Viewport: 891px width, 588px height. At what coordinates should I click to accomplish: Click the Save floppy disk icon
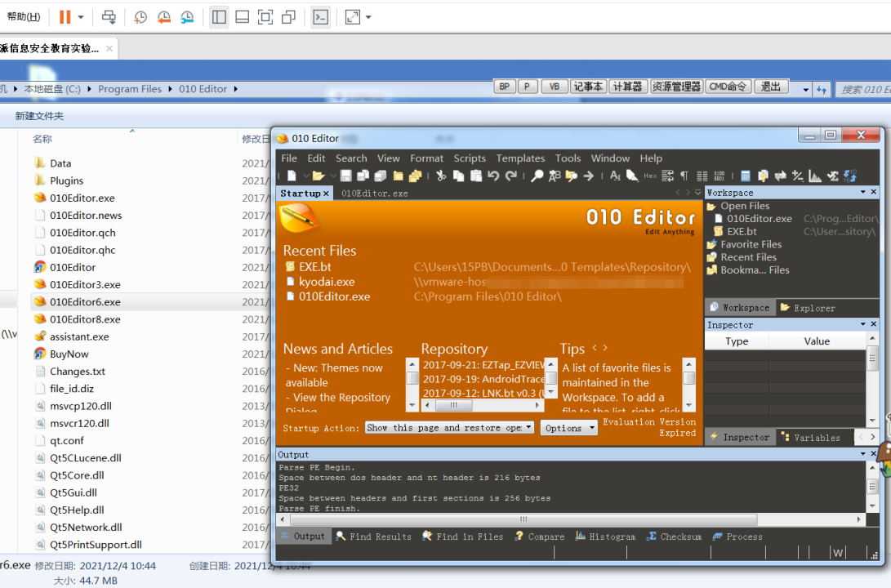coord(345,176)
